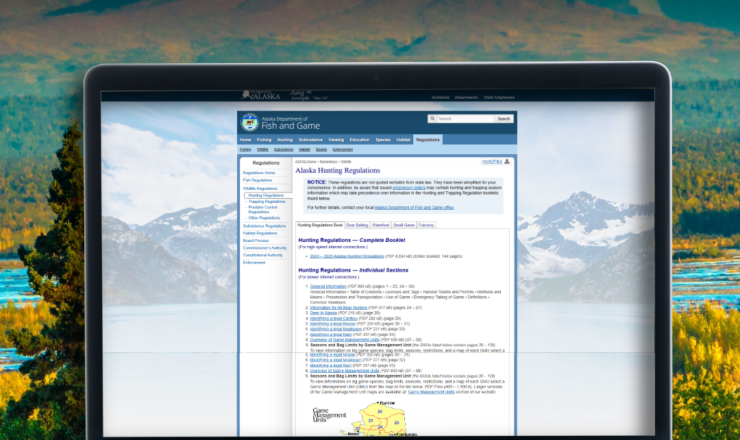740x440 pixels.
Task: Open the myADF&G link
Action: (x=492, y=161)
